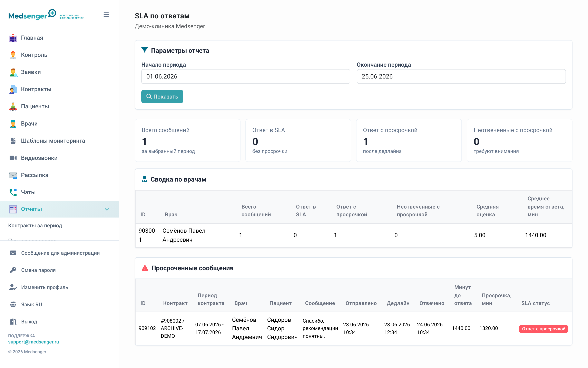Open Шаблоны мониторинга
588x368 pixels.
point(53,141)
